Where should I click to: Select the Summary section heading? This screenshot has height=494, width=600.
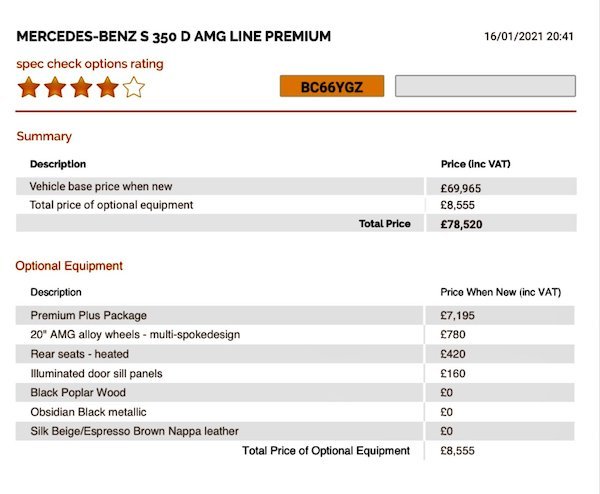44,136
